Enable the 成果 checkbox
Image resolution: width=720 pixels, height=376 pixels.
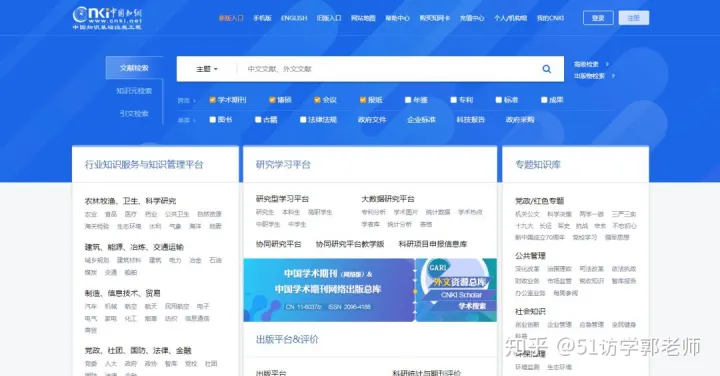[x=544, y=100]
